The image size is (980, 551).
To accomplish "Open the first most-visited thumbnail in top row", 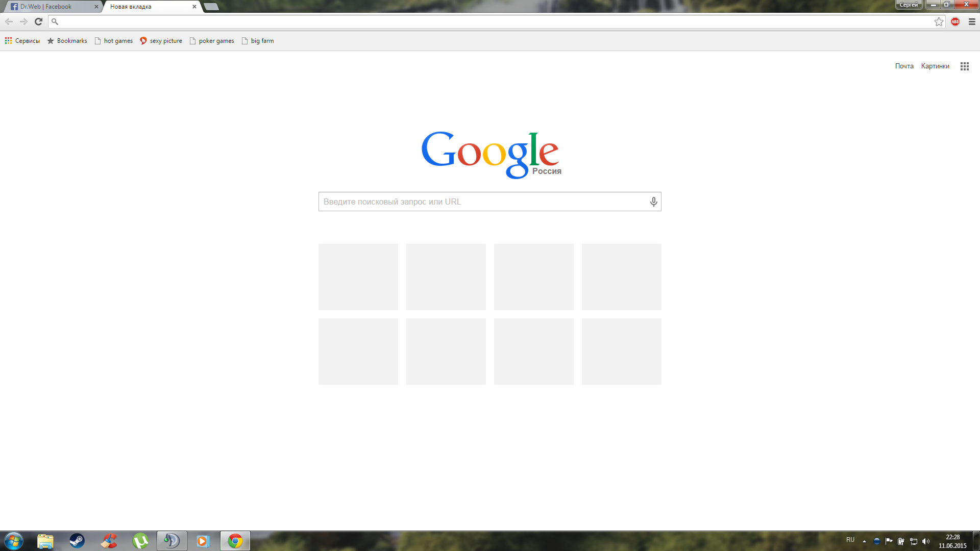I will coord(358,277).
